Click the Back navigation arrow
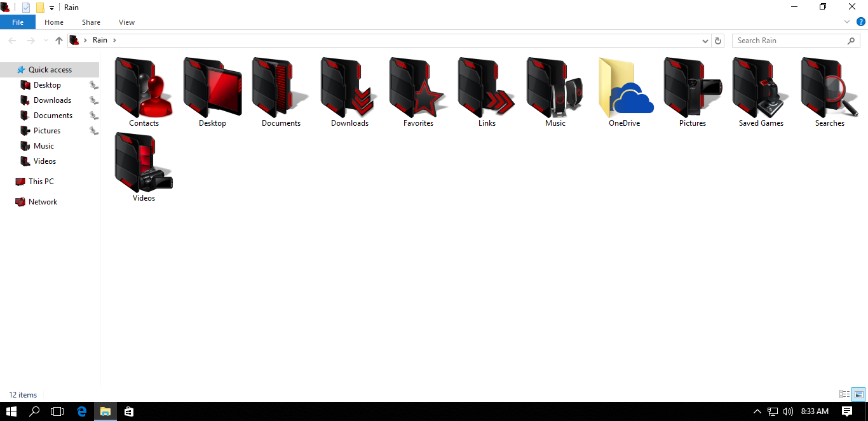 [x=12, y=41]
